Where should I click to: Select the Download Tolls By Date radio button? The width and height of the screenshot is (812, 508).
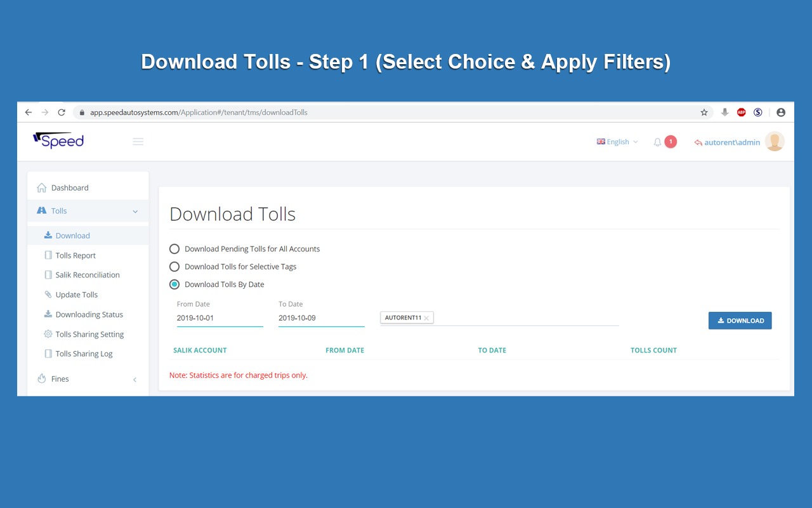point(174,284)
